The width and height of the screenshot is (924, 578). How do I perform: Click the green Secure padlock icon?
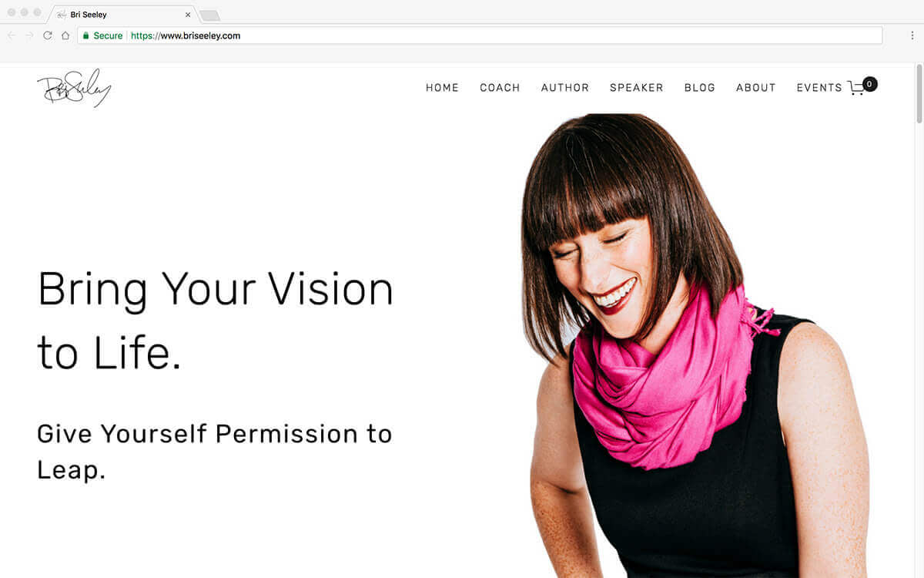tap(86, 35)
